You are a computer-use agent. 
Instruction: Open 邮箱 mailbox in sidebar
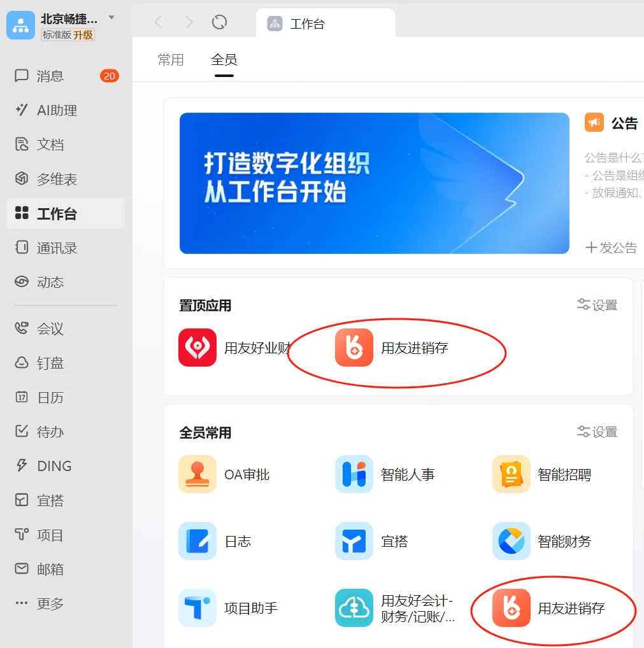click(x=66, y=569)
